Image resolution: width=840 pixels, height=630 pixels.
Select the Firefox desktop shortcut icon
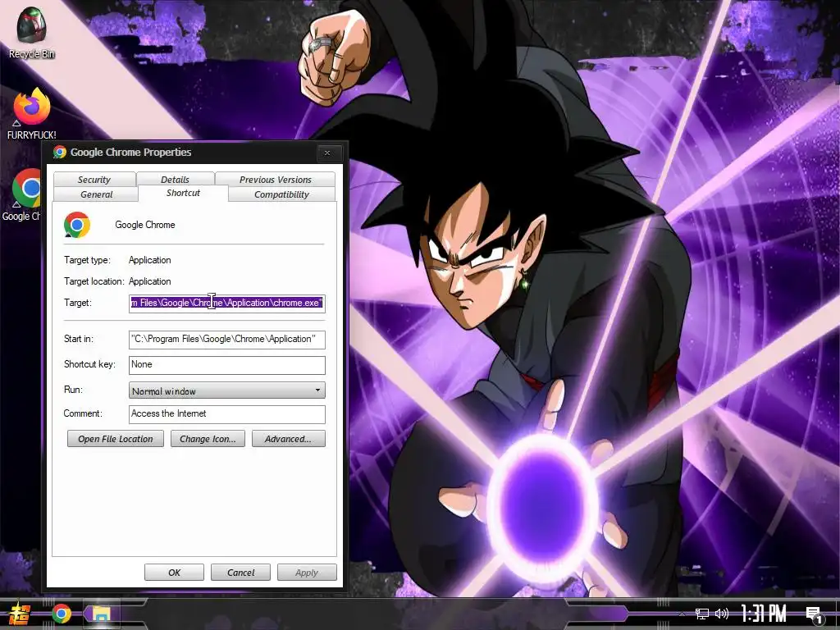tap(32, 113)
